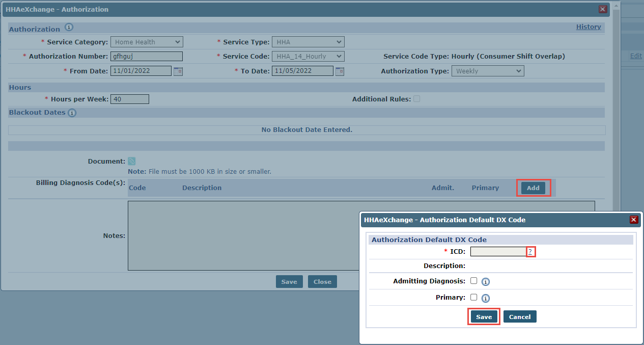Click the Description column header

coord(202,188)
